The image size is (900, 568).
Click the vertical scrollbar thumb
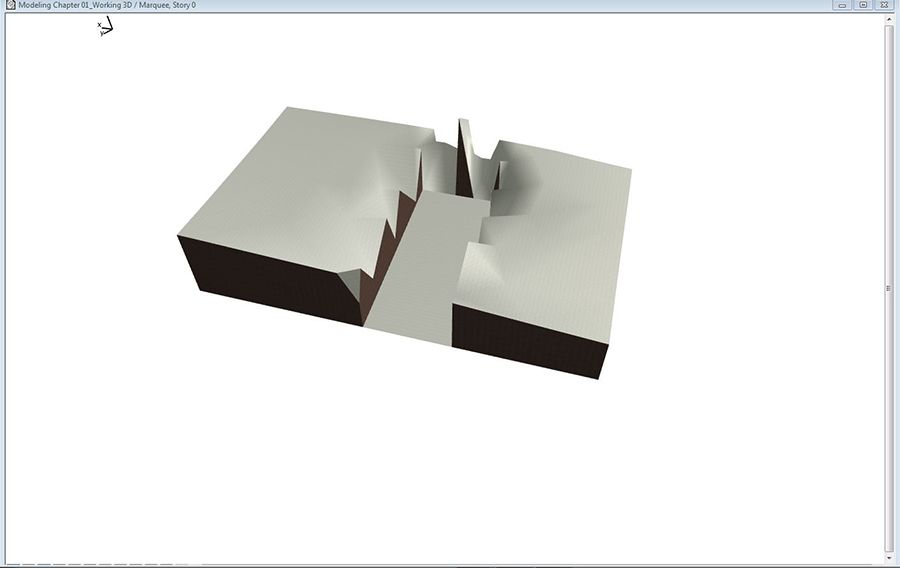889,289
